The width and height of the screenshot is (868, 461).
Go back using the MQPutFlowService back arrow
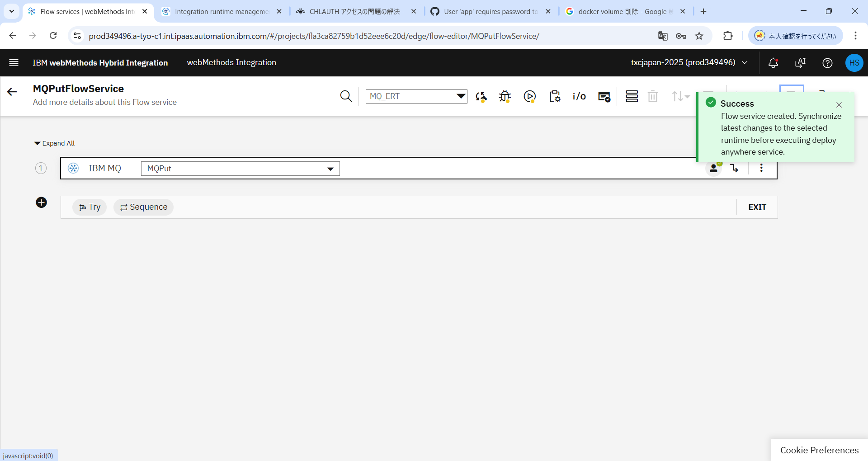coord(12,92)
